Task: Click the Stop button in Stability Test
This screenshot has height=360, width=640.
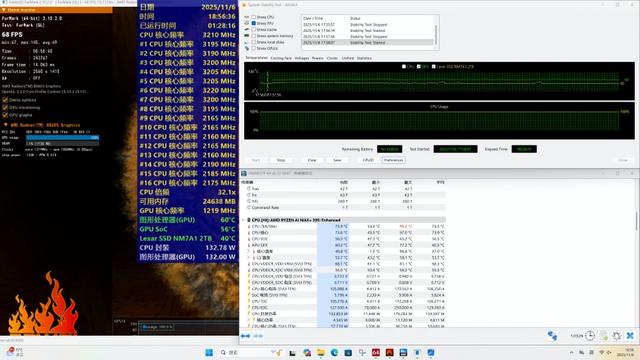Action: point(281,160)
